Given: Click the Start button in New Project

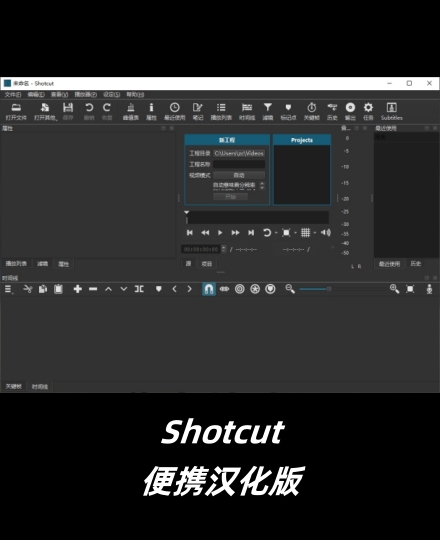Looking at the screenshot, I should pos(230,197).
